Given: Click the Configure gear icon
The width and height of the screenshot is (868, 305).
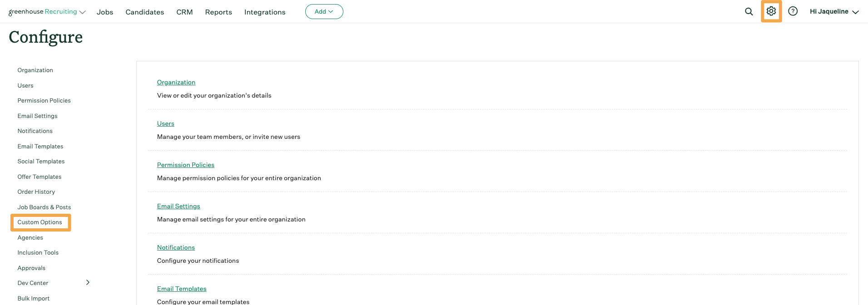Looking at the screenshot, I should coord(771,11).
